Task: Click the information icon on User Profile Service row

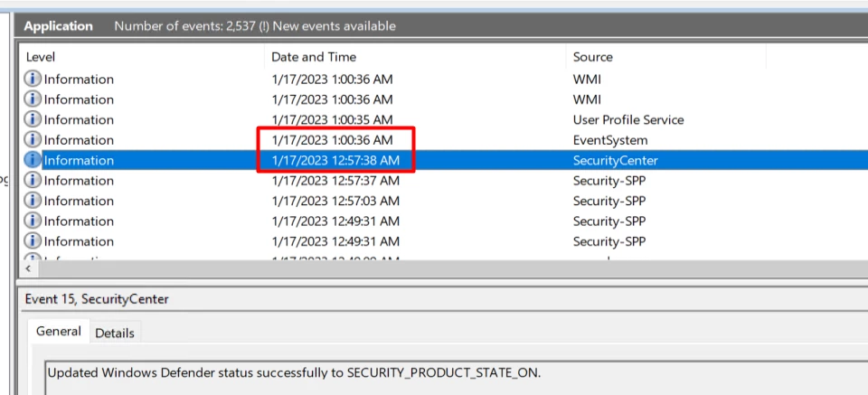Action: pyautogui.click(x=33, y=119)
